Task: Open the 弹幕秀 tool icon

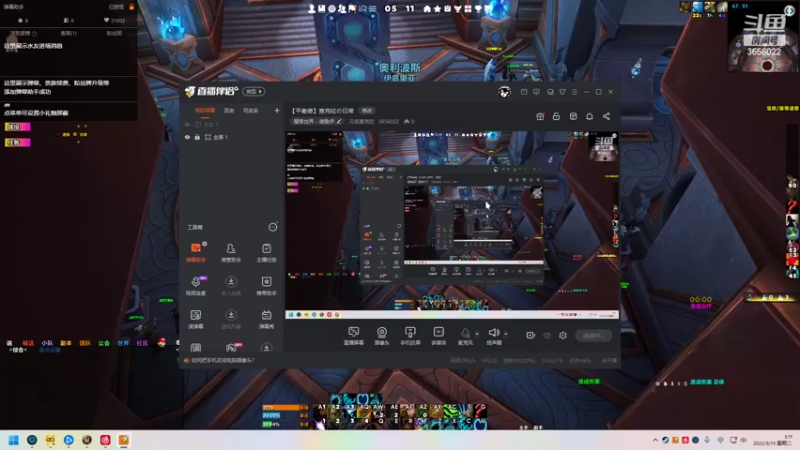Action: [266, 319]
